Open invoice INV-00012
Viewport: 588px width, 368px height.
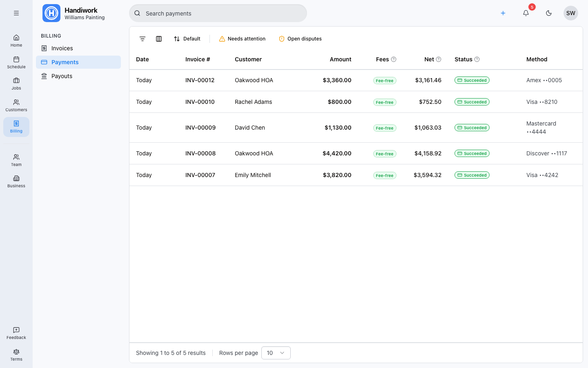click(x=200, y=80)
